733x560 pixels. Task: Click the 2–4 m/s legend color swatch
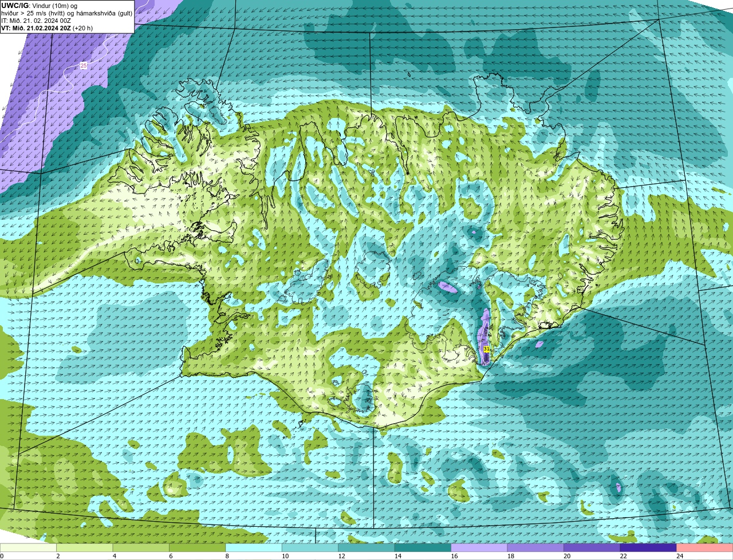point(85,547)
